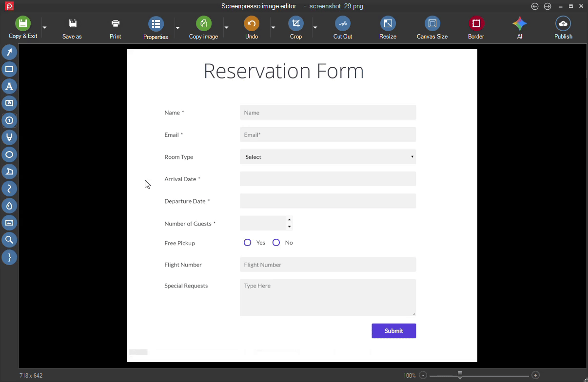Open the AI feature
Image resolution: width=588 pixels, height=382 pixels.
(520, 28)
